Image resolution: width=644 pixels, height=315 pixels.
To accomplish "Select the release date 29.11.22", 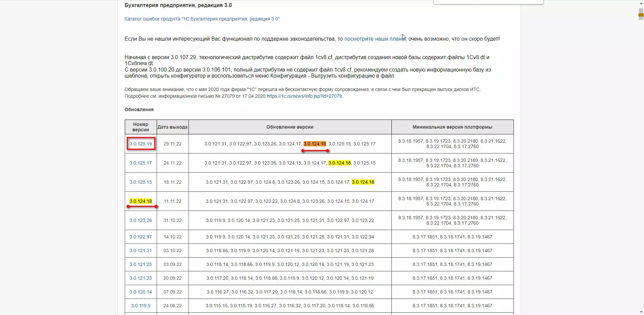I will point(172,144).
